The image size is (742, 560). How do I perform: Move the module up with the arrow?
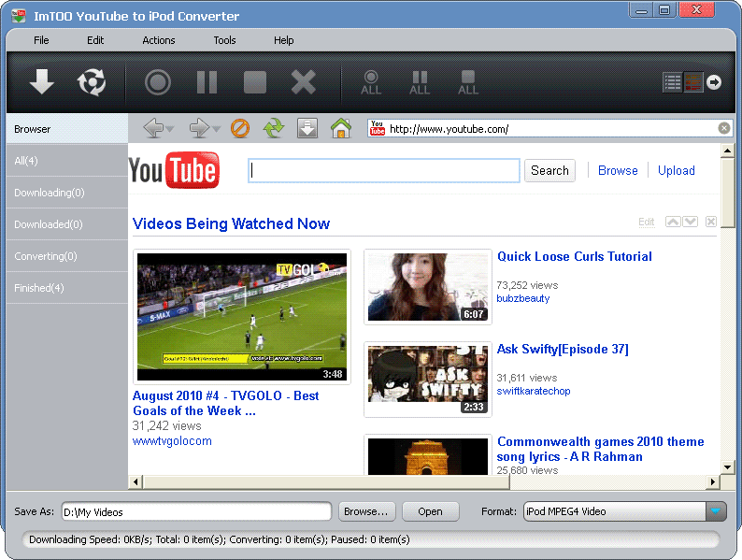coord(673,222)
